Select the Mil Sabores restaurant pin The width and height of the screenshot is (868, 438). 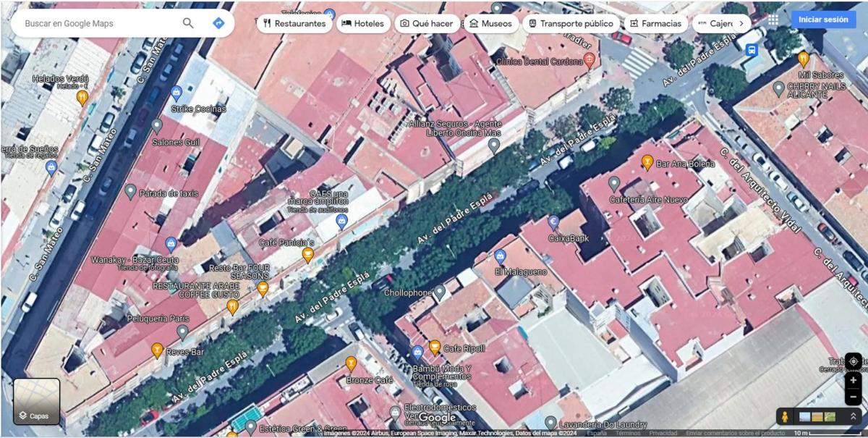click(x=803, y=59)
